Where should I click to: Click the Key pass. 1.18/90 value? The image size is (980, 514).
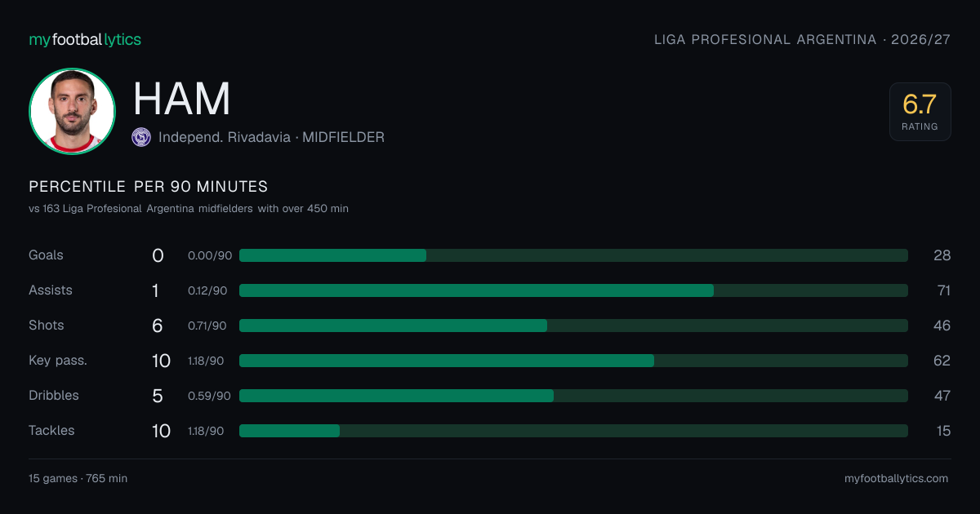[206, 361]
